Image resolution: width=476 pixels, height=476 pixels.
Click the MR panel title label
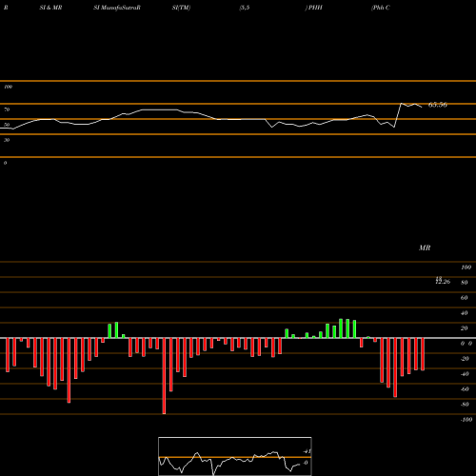(425, 248)
